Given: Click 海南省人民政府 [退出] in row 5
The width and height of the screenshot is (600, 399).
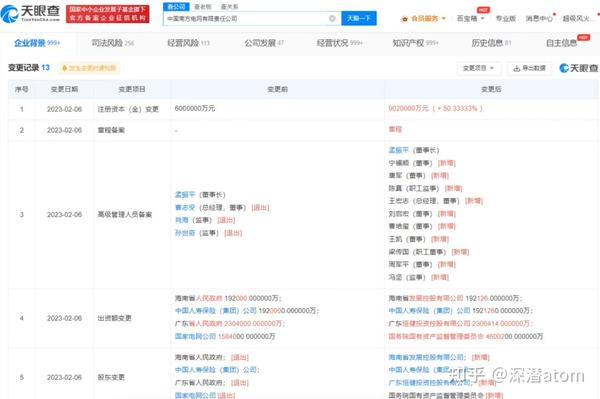Looking at the screenshot, I should click(x=212, y=357).
